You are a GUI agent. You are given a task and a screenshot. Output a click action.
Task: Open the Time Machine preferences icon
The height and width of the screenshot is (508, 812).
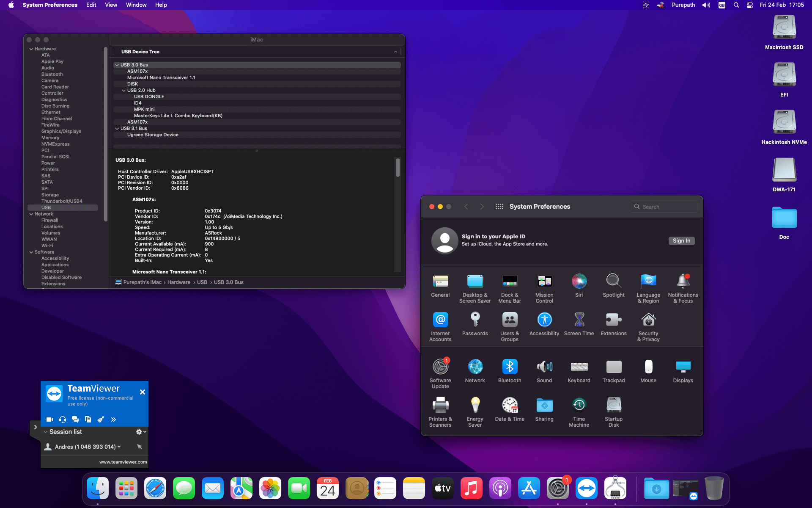579,405
